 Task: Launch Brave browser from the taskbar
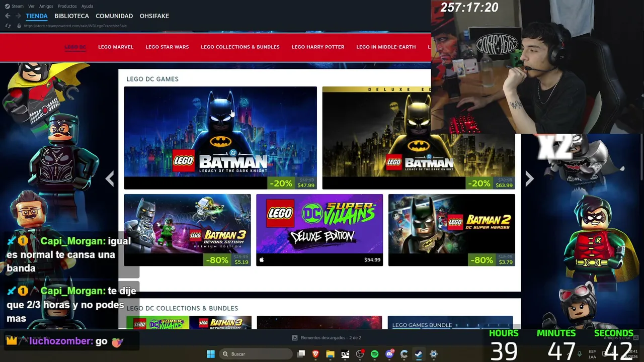[x=315, y=354]
